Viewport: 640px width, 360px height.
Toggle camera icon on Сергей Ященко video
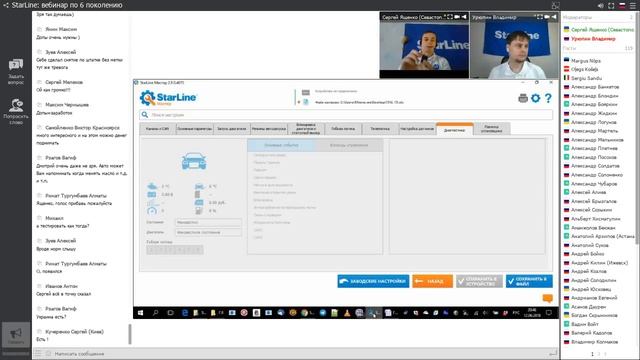457,17
